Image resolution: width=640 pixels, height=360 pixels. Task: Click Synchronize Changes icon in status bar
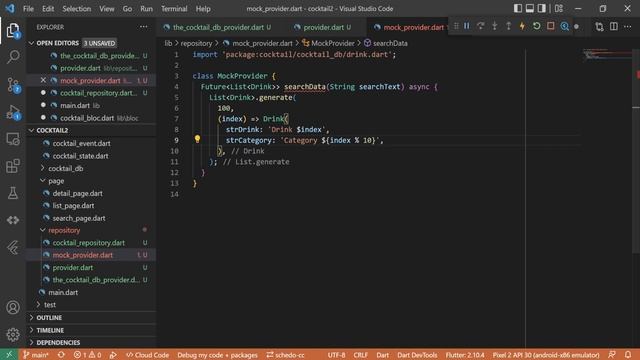click(61, 355)
